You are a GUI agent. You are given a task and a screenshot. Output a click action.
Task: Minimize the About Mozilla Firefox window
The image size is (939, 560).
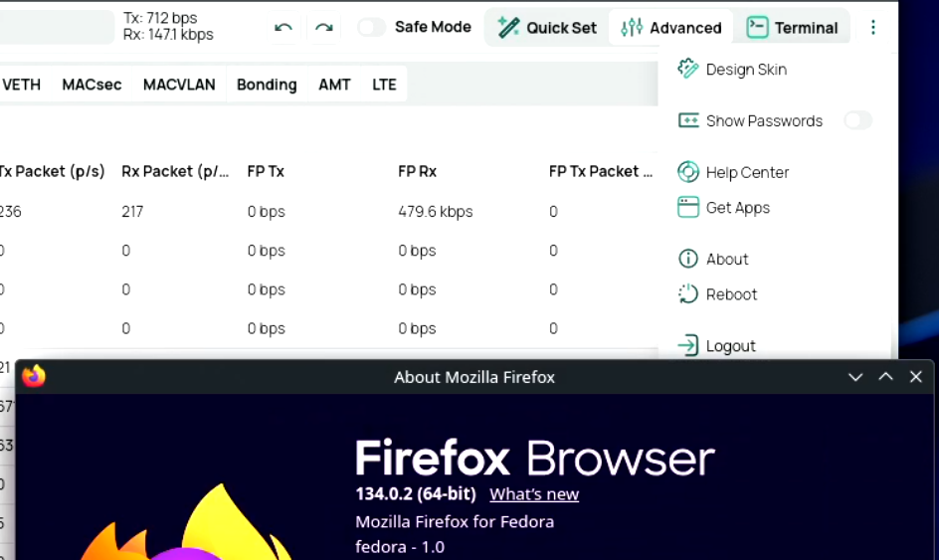click(855, 377)
